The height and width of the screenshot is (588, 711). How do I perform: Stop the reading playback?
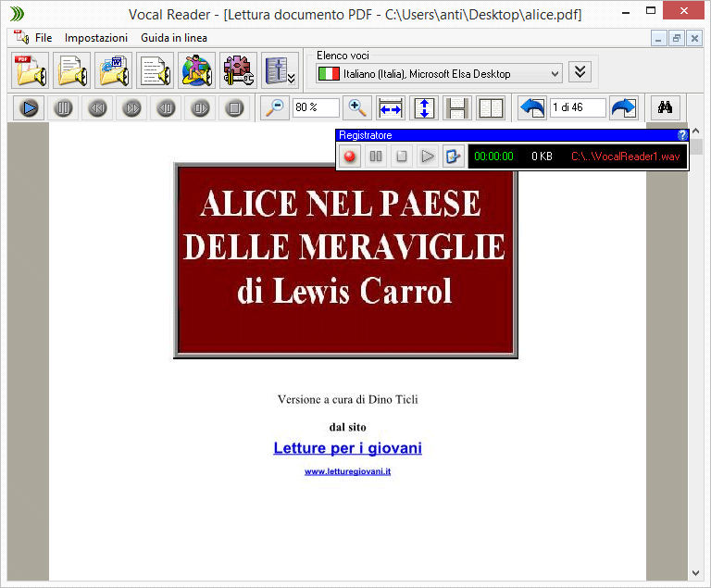click(x=234, y=108)
